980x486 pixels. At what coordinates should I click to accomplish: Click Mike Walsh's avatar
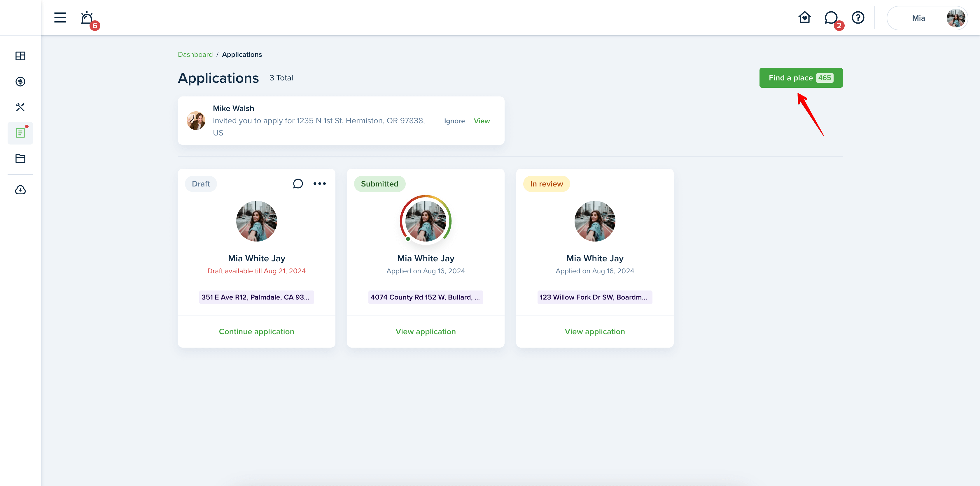coord(195,120)
